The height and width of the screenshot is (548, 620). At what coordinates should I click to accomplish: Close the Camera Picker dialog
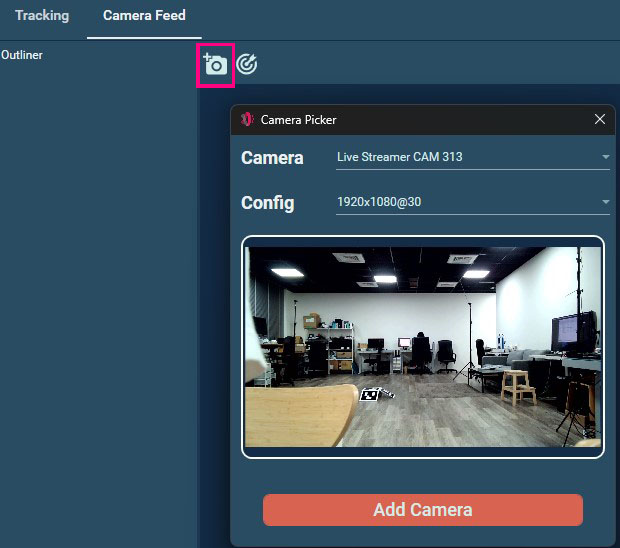click(x=600, y=119)
